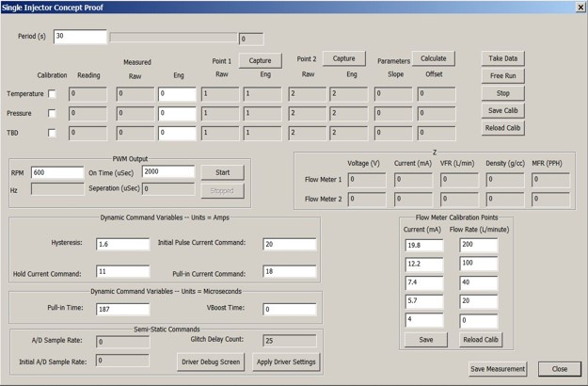Enable the Pressure calibration checkbox

(52, 113)
